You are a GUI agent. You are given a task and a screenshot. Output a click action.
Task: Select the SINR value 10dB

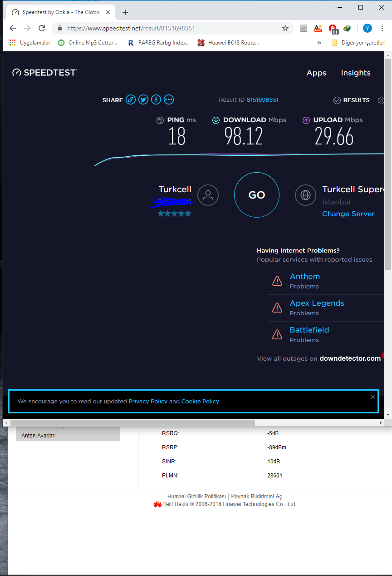[x=274, y=462]
